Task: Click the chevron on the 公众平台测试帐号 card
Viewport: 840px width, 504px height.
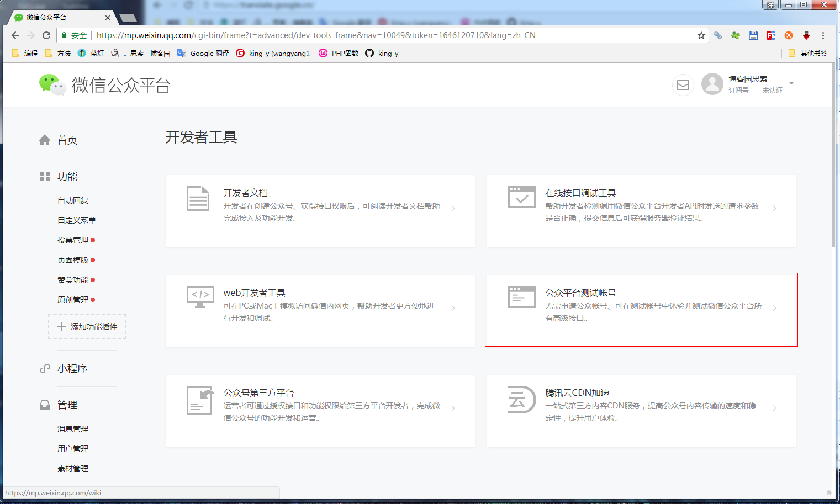Action: pos(775,309)
